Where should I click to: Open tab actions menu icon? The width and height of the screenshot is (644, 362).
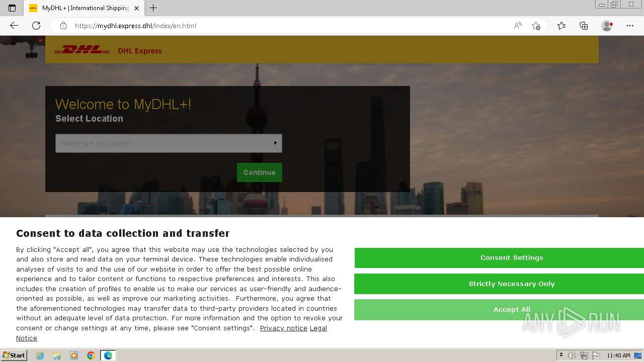12,8
